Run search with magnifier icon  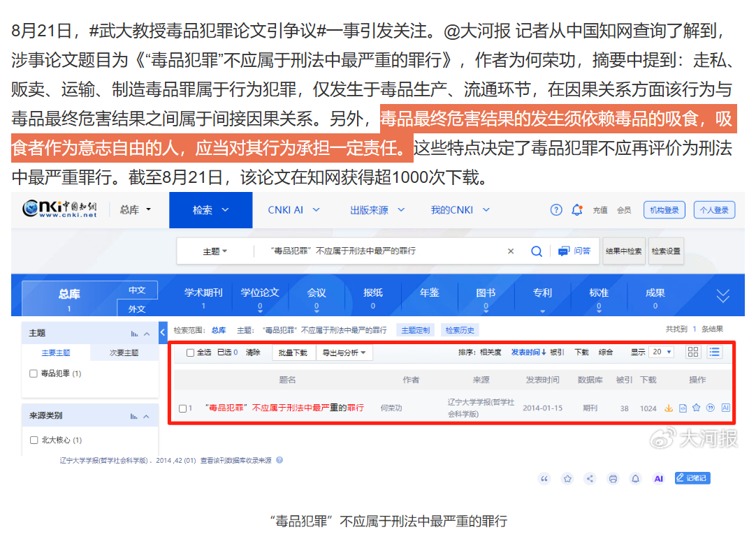[536, 251]
